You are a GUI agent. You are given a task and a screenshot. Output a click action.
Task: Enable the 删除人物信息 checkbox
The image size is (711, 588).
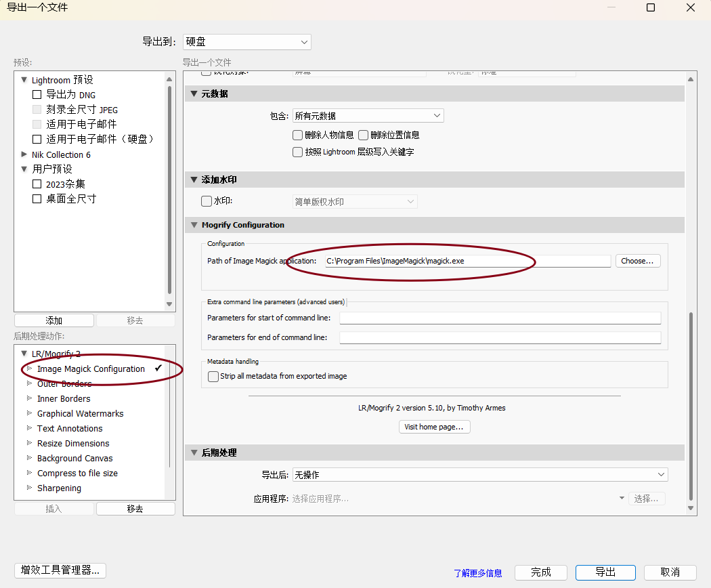pyautogui.click(x=297, y=135)
